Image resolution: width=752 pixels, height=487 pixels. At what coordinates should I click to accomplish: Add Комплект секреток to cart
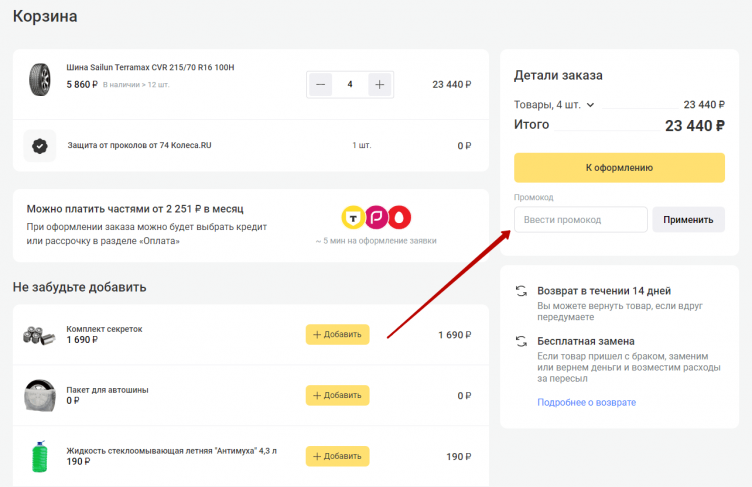pos(338,334)
